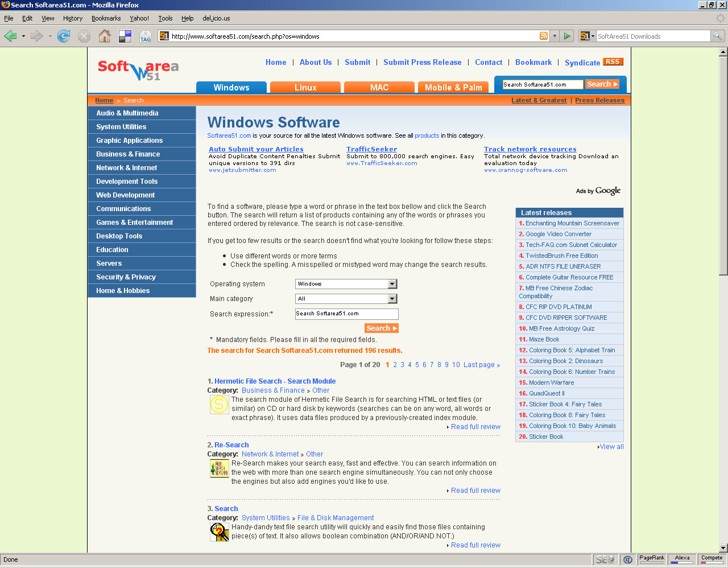The width and height of the screenshot is (728, 568).
Task: Click the site favicon in the address bar
Action: point(164,36)
